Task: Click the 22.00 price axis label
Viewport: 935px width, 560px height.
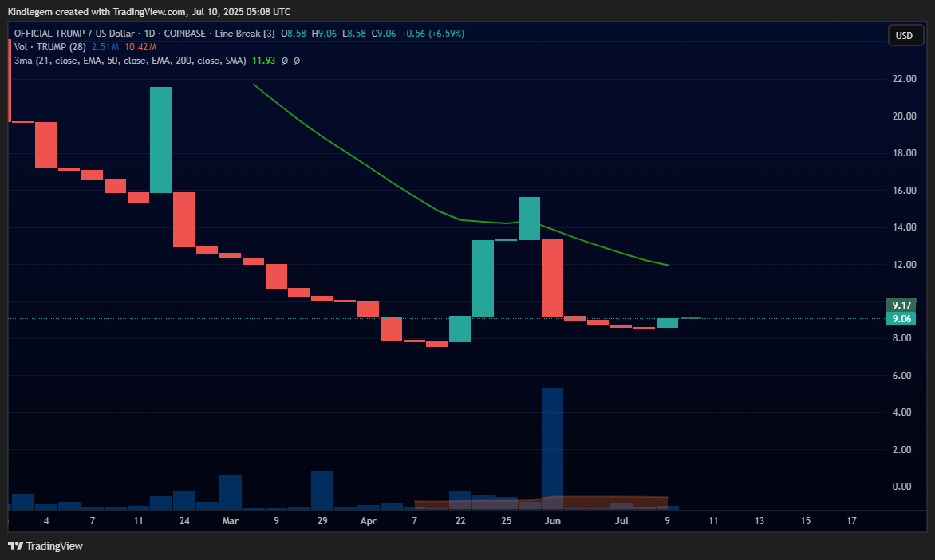Action: pos(904,79)
